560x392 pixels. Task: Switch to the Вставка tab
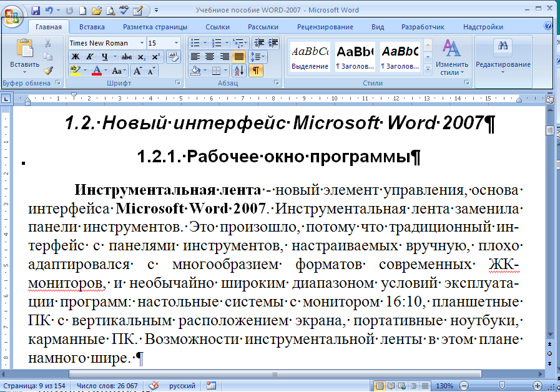pyautogui.click(x=92, y=27)
